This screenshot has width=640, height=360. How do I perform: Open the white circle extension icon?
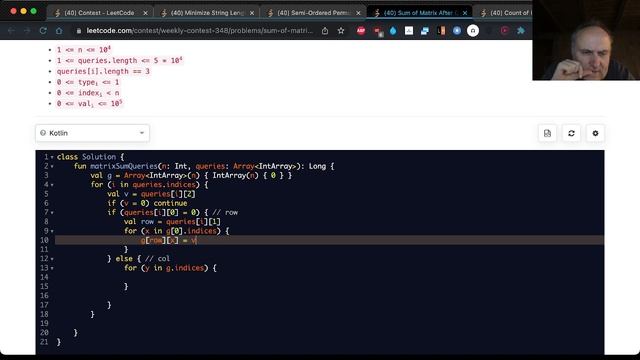point(473,31)
